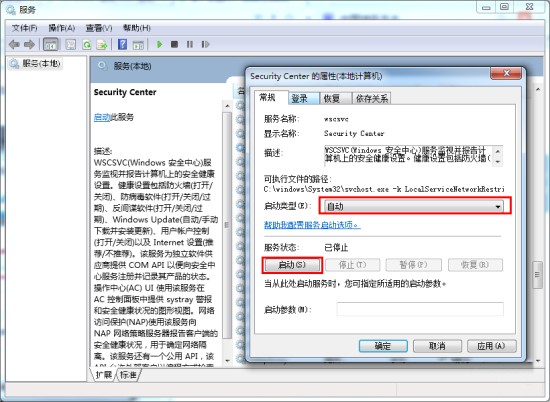
Task: Click the 启动参数 input field
Action: (x=420, y=309)
